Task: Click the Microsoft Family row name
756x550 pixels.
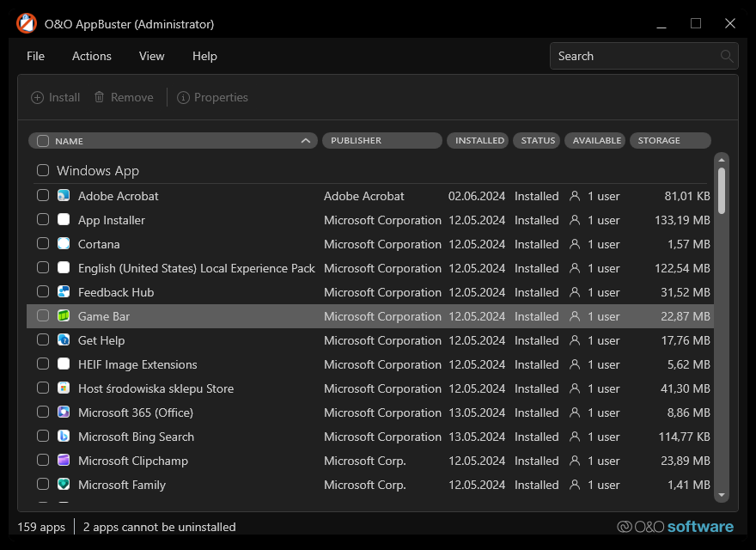Action: click(121, 485)
